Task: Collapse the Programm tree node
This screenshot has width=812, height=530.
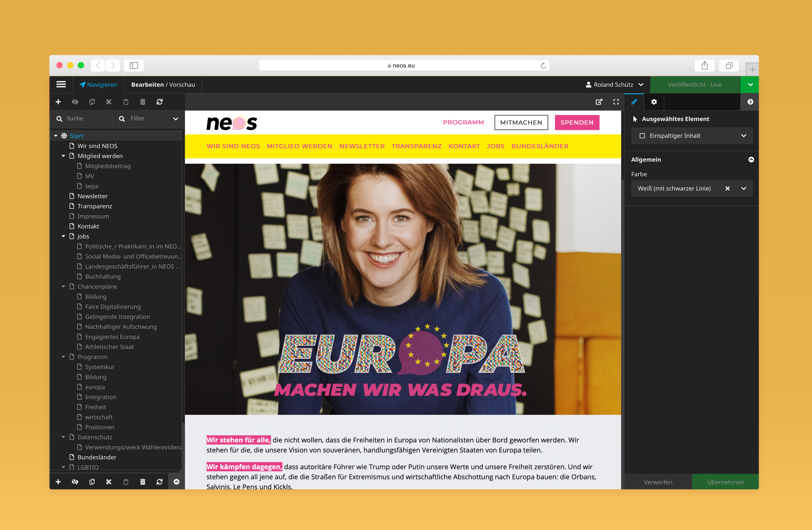Action: (64, 357)
